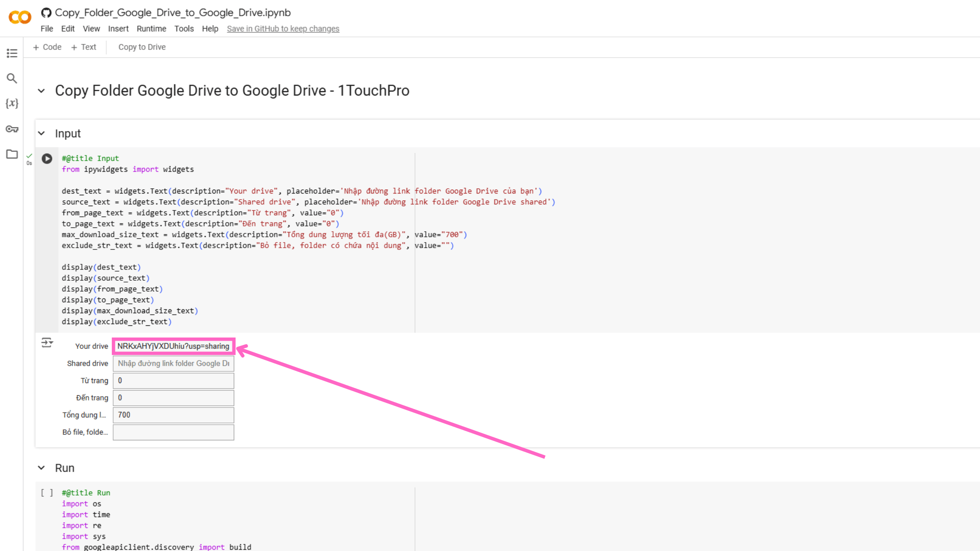The width and height of the screenshot is (980, 551).
Task: Open the files folder icon in sidebar
Action: pos(12,154)
